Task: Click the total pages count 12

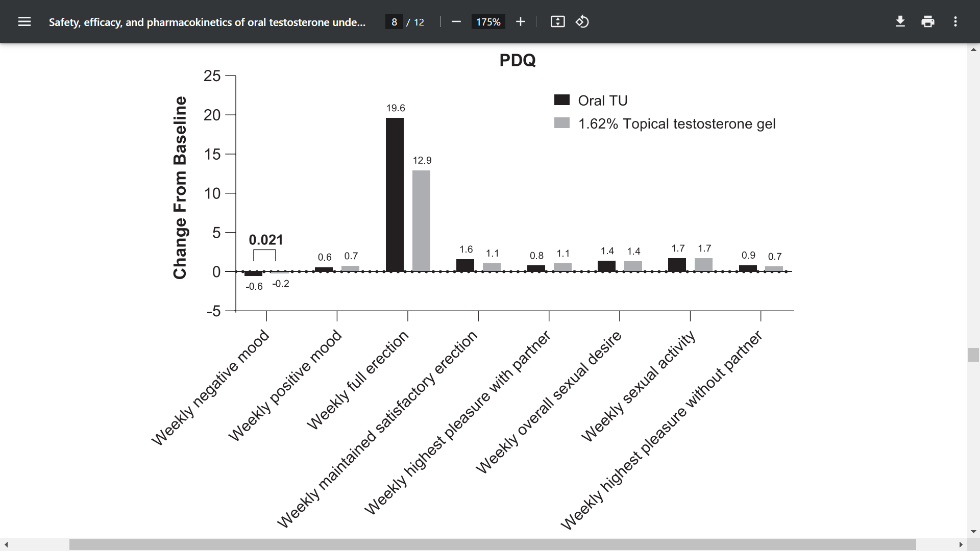Action: pyautogui.click(x=419, y=22)
